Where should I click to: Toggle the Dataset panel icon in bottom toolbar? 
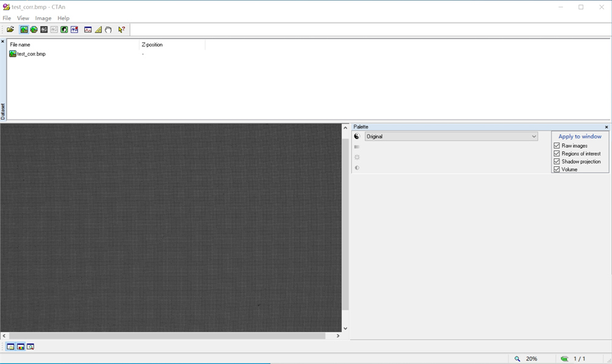[10, 347]
